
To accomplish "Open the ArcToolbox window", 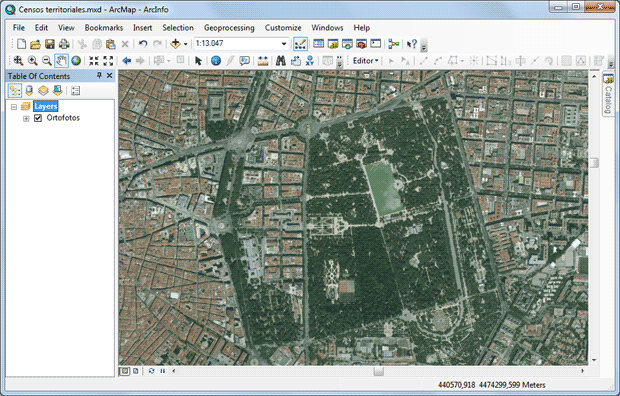I will 361,44.
